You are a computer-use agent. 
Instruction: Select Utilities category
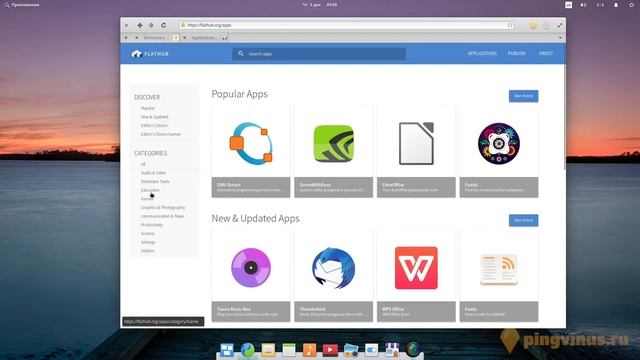[x=147, y=251]
